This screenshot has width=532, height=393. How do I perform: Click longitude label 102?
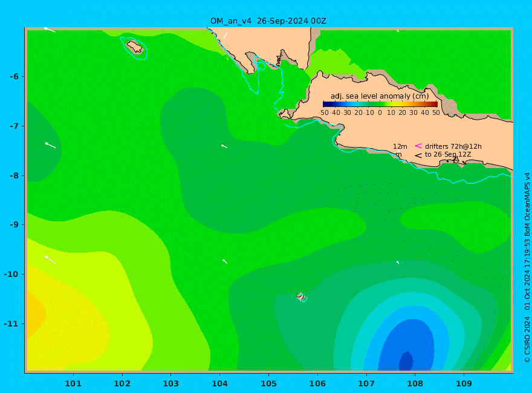point(122,384)
